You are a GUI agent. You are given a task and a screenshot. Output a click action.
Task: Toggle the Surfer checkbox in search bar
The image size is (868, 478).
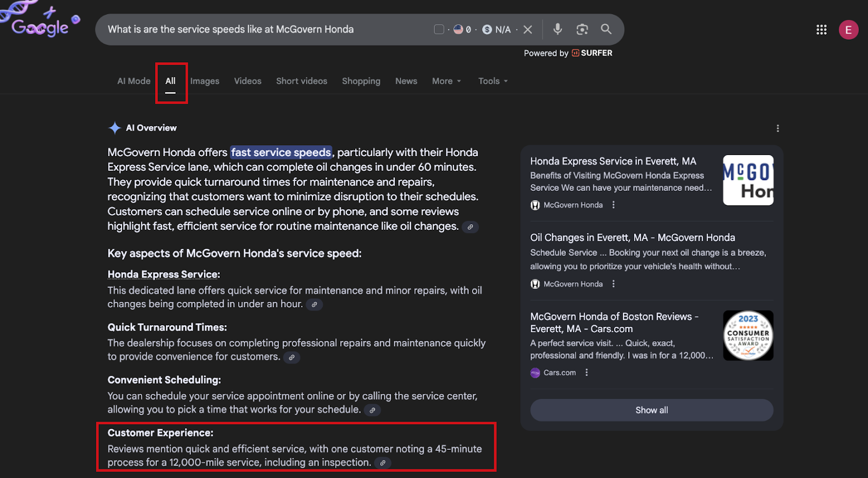click(x=439, y=29)
